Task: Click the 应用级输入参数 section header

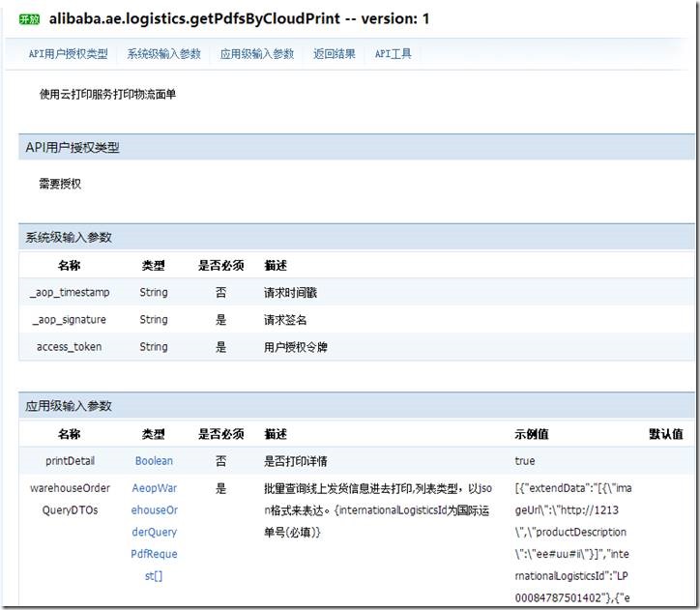Action: coord(356,406)
